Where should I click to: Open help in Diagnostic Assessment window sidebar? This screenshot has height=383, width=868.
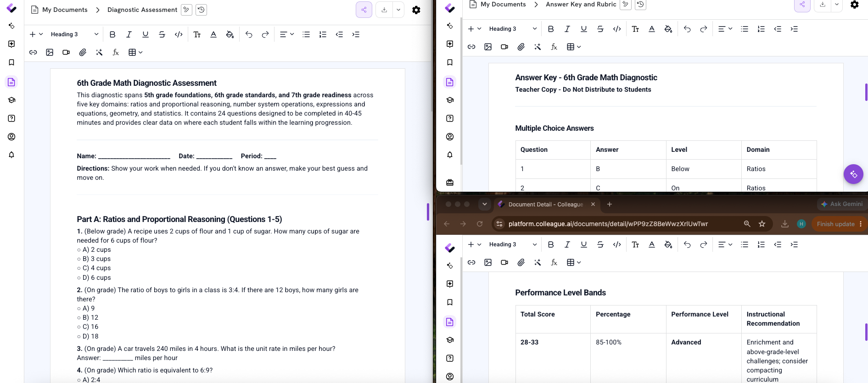11,118
